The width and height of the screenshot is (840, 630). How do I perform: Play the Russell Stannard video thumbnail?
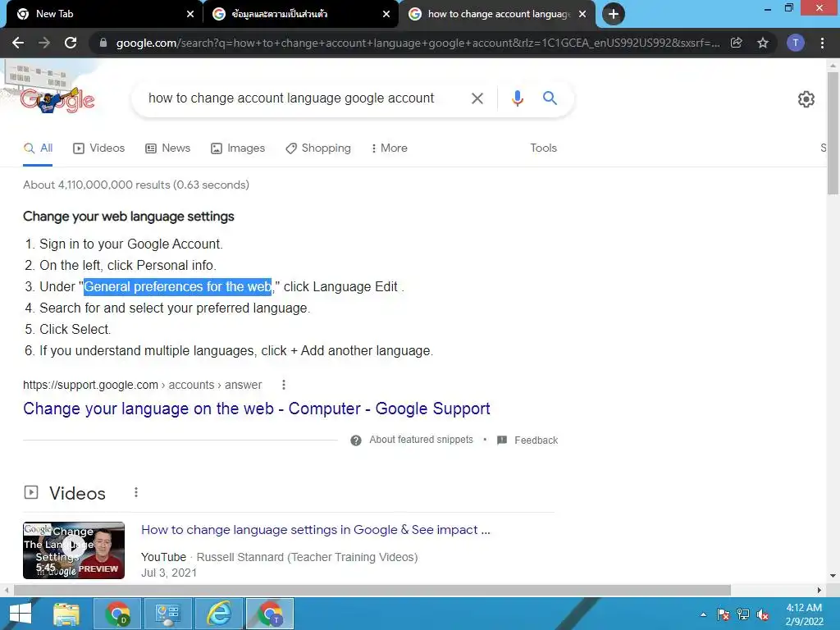pyautogui.click(x=74, y=550)
